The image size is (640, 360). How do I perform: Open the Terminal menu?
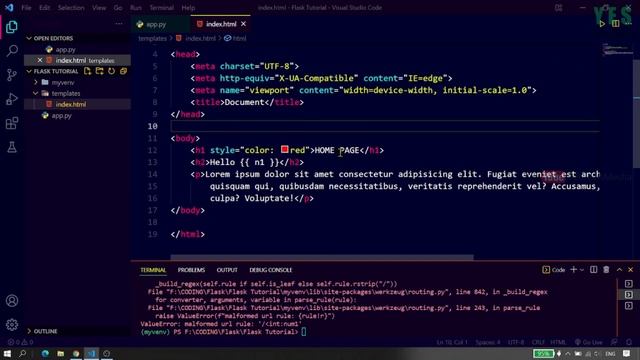click(162, 7)
